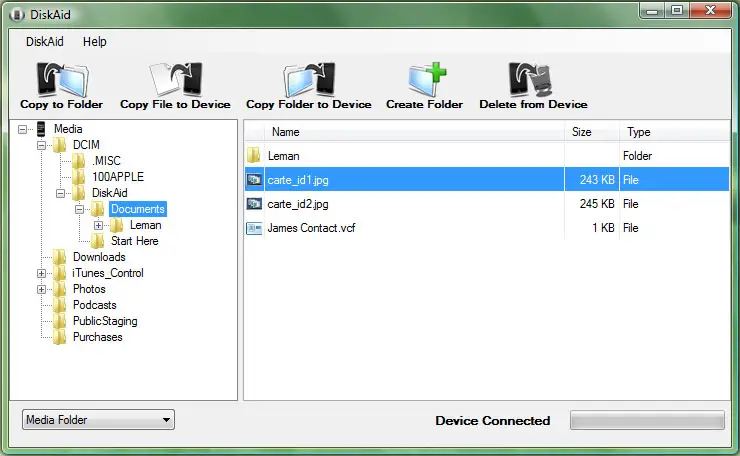Click the carte_id2.jpg image file icon
This screenshot has height=456, width=740.
pyautogui.click(x=254, y=203)
